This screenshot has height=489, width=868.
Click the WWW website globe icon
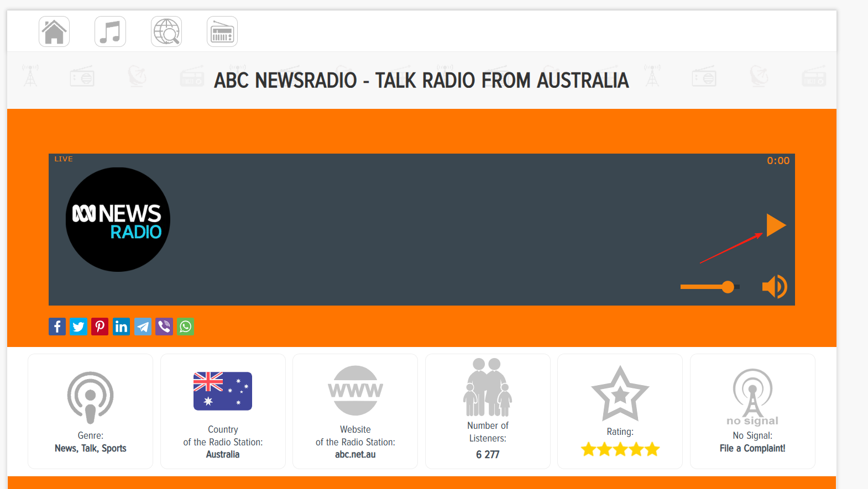pos(355,391)
